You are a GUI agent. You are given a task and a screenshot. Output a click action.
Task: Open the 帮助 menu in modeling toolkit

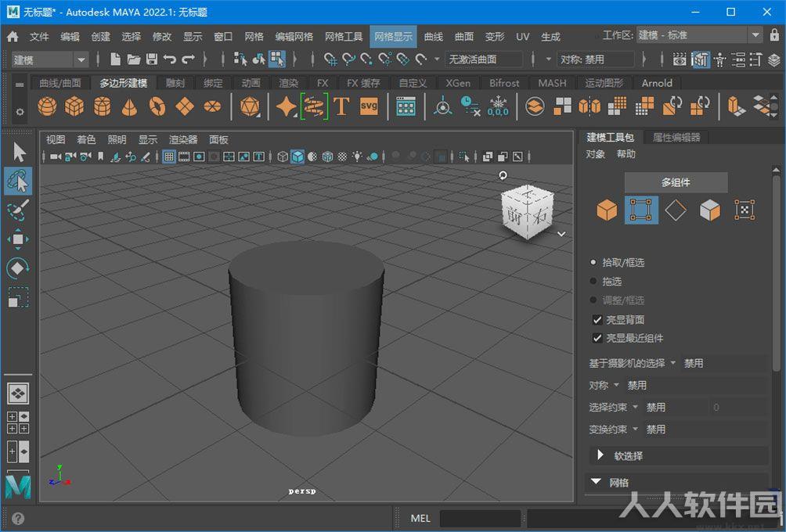(626, 154)
